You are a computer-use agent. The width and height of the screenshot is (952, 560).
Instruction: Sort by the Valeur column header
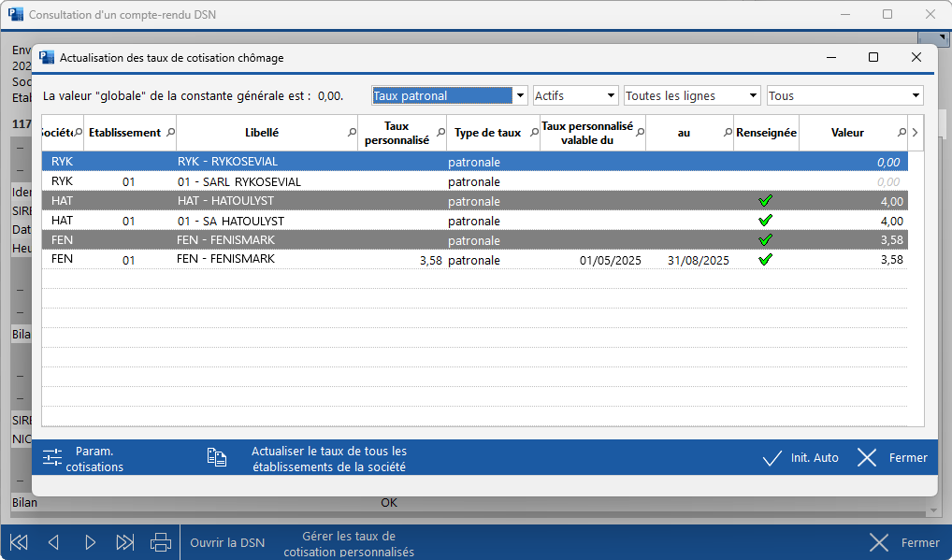(847, 133)
